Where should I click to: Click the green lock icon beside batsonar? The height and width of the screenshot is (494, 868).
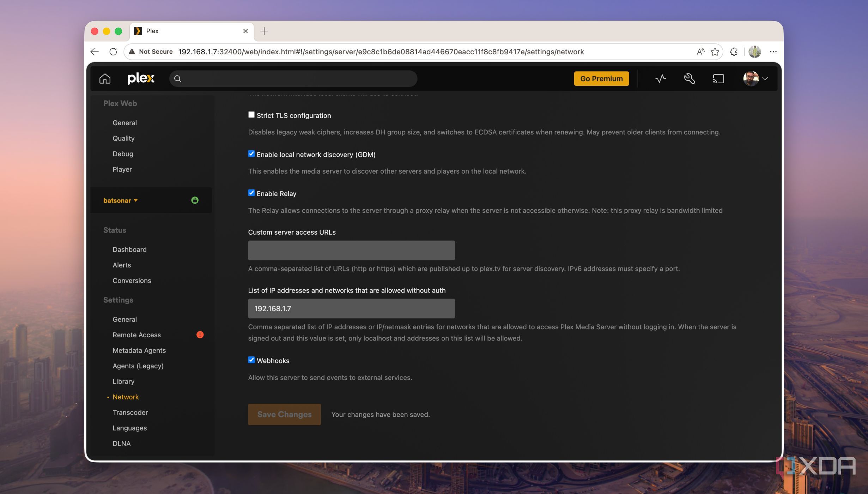click(195, 200)
